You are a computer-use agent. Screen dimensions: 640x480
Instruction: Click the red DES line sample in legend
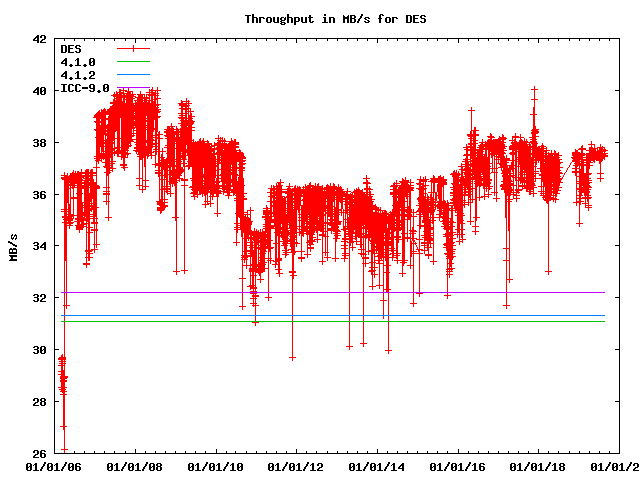click(133, 48)
